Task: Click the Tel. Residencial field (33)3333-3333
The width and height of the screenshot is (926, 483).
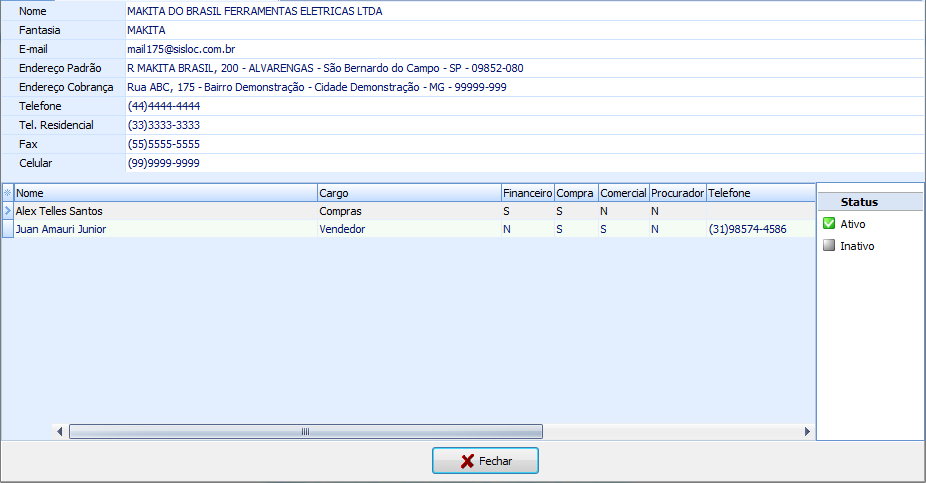Action: point(524,125)
